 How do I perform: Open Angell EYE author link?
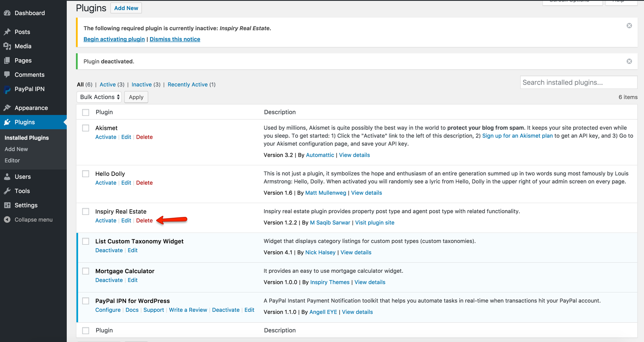[x=323, y=312]
